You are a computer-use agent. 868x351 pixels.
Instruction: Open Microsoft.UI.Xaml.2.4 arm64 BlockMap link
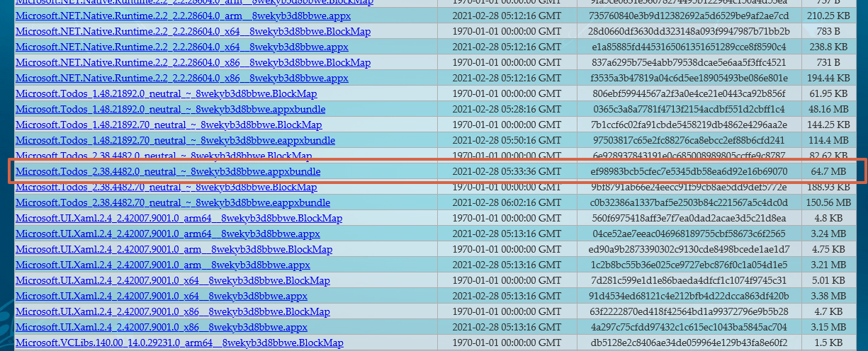(177, 218)
